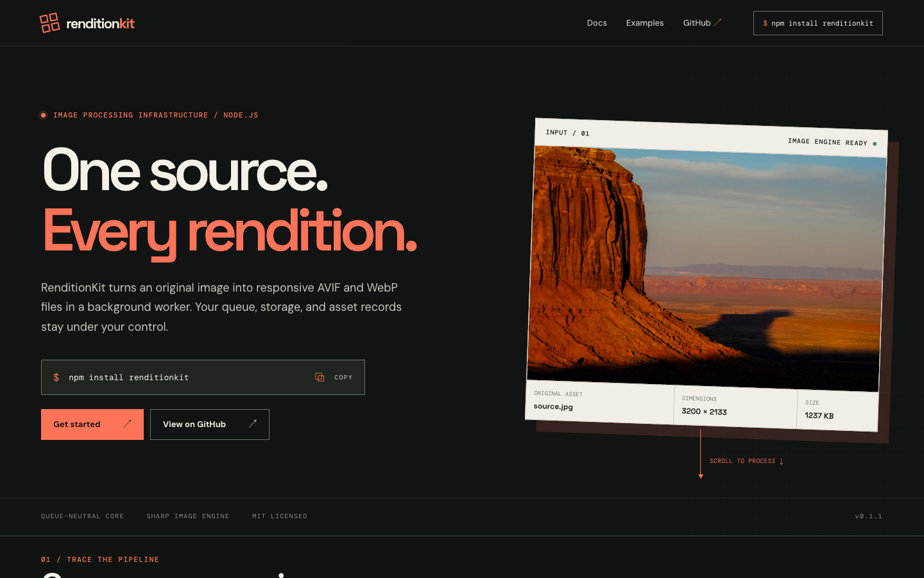Click the arrow icon on Get started
Screen dimensions: 924x578
[127, 424]
